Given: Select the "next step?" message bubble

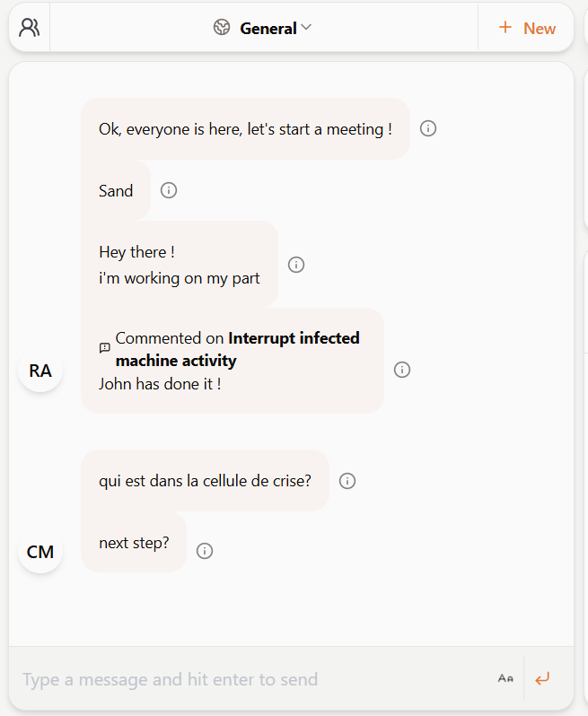Looking at the screenshot, I should [x=134, y=543].
